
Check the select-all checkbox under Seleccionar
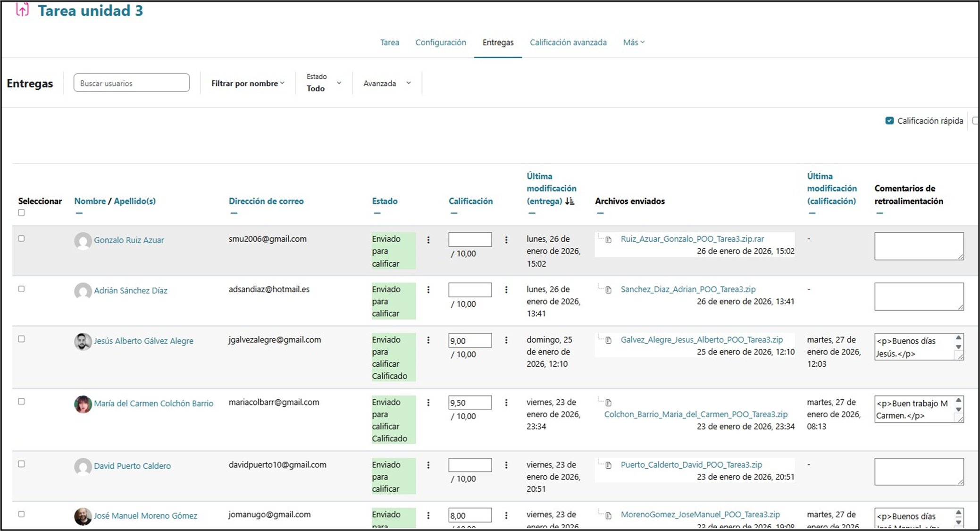[21, 213]
